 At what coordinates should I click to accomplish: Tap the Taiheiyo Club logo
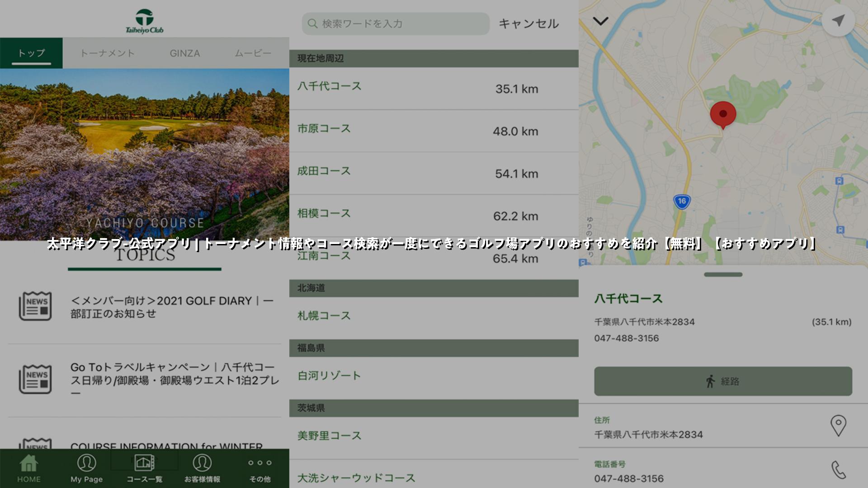click(x=145, y=21)
